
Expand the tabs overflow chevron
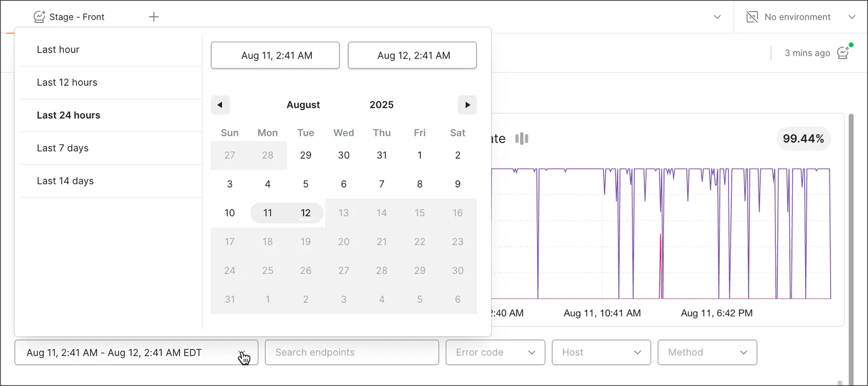coord(717,17)
